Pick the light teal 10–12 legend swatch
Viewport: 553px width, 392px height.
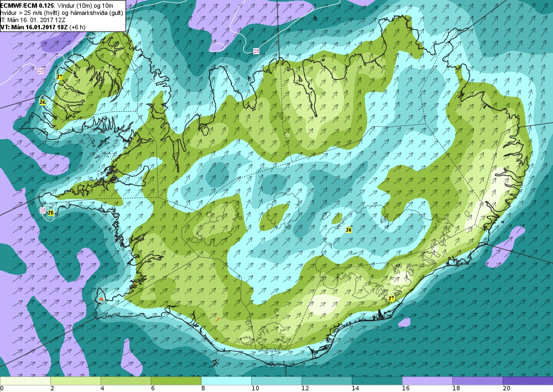pos(276,381)
